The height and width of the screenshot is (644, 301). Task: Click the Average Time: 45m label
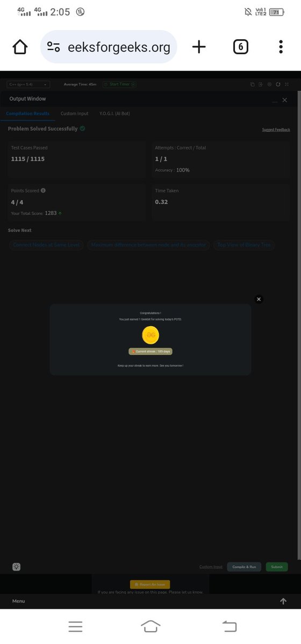[x=80, y=84]
